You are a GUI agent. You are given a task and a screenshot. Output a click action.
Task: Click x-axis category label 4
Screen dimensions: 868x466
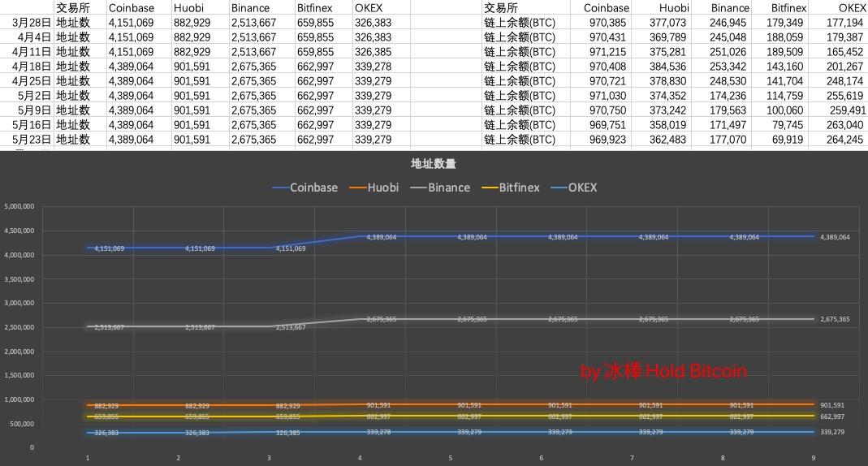[360, 458]
